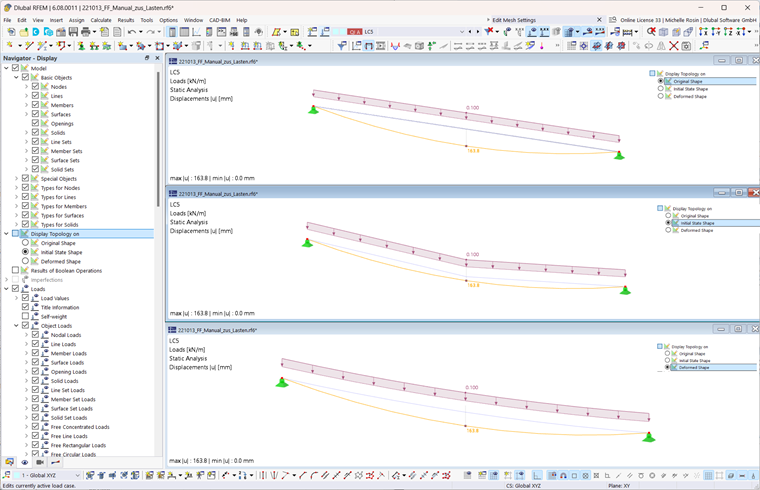
Task: Enable the Display Topology on checkbox
Action: click(x=16, y=234)
